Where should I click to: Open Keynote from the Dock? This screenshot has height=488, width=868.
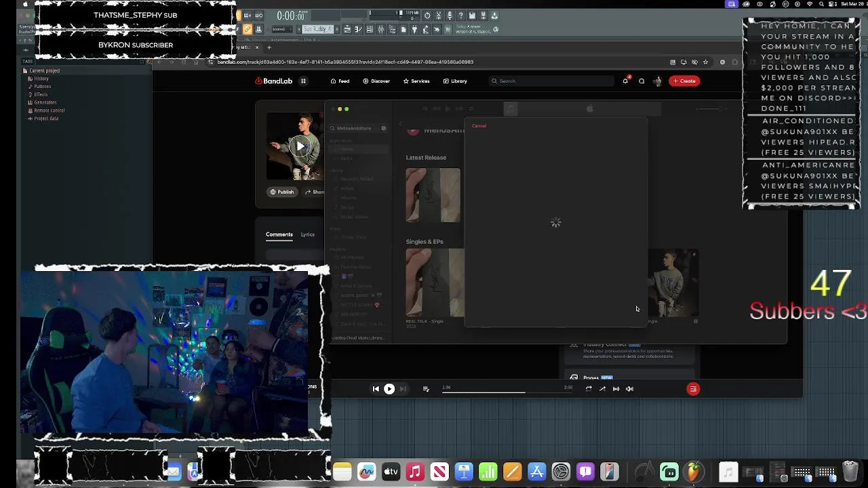(x=464, y=472)
